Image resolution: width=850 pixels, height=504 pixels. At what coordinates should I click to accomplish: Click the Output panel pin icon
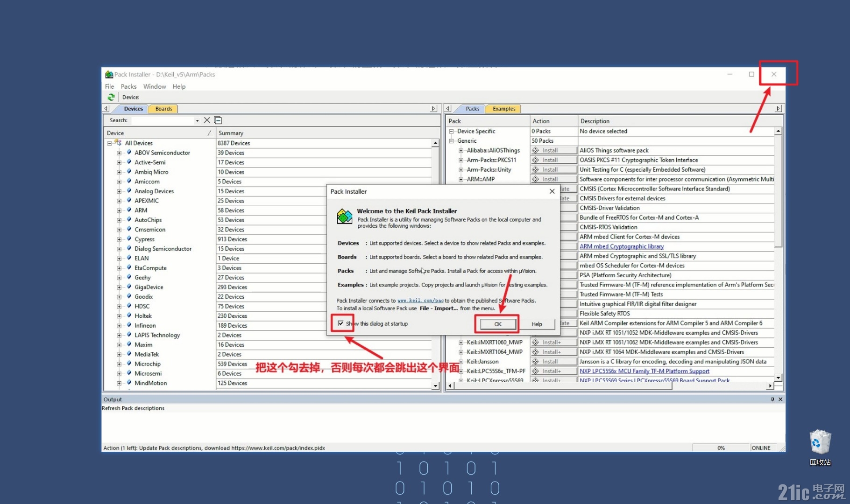click(772, 399)
